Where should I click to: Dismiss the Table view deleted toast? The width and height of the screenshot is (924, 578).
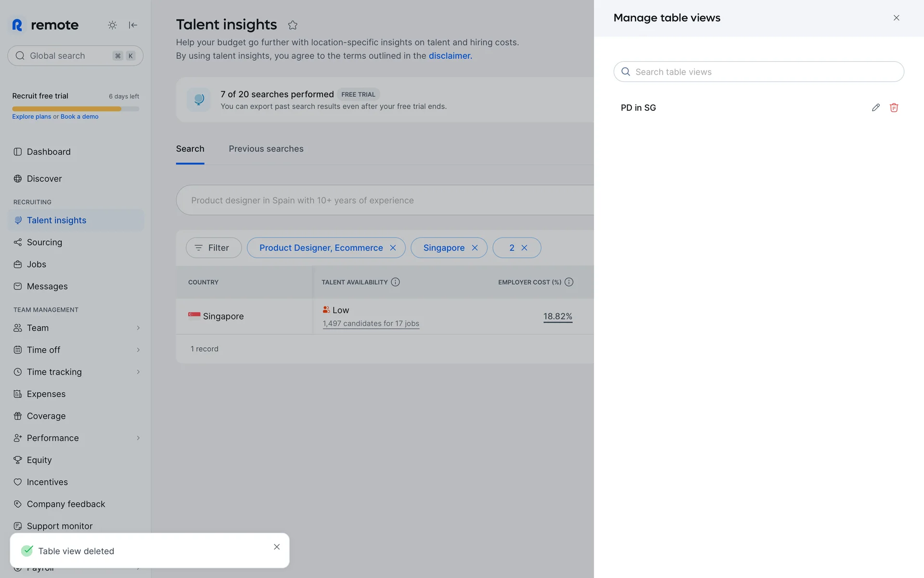click(x=277, y=547)
